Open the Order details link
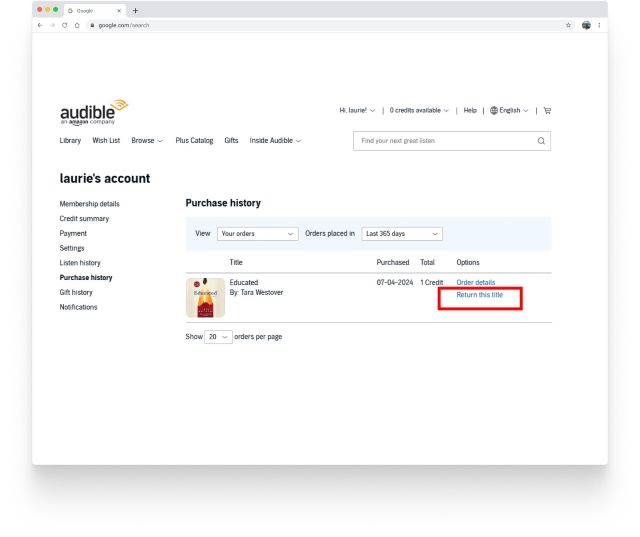Screen dimensions: 640x537 tap(475, 283)
